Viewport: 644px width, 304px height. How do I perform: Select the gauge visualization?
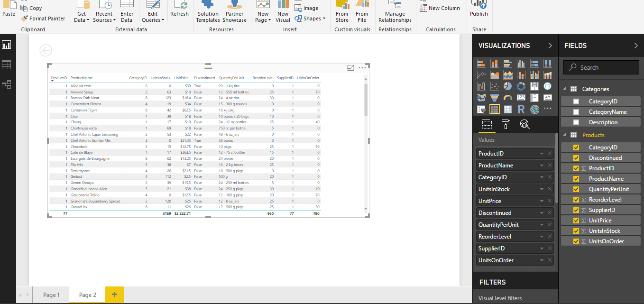[507, 97]
